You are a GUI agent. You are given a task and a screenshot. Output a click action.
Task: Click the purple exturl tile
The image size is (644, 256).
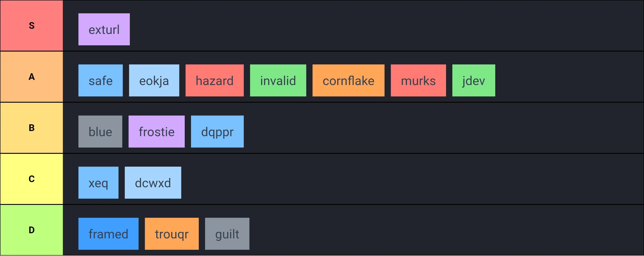point(104,29)
